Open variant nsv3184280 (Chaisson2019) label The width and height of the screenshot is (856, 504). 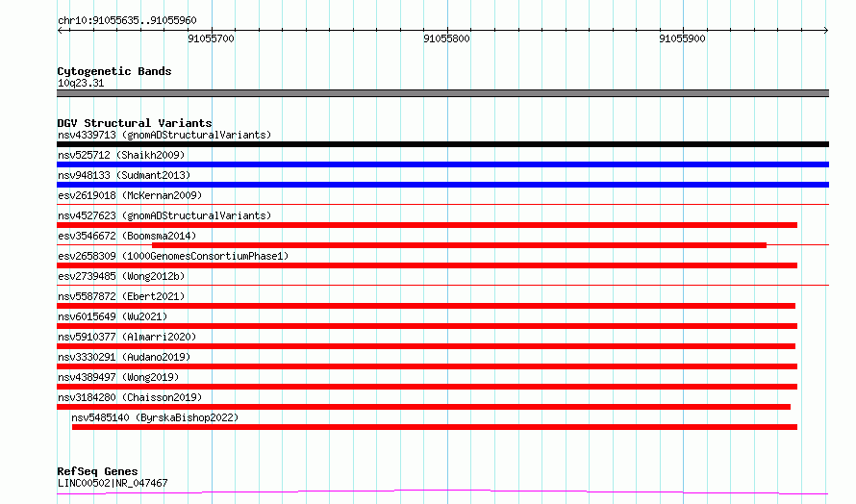point(130,397)
